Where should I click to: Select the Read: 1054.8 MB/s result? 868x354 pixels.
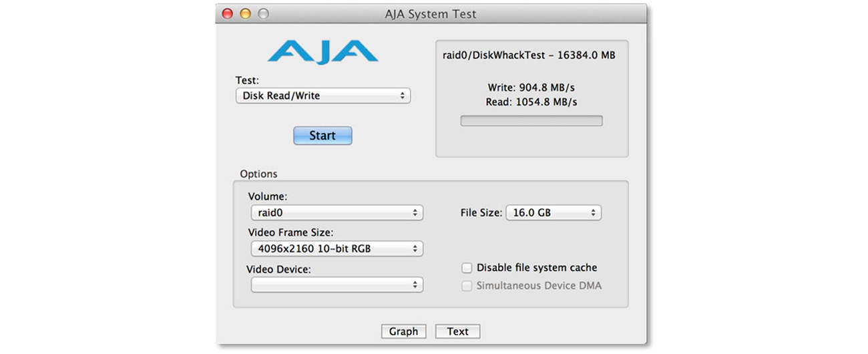point(532,102)
